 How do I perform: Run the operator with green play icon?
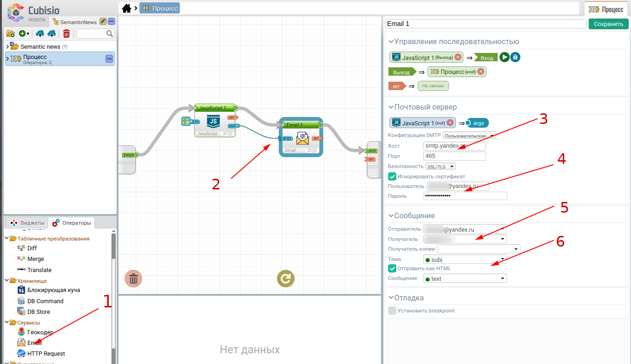pos(504,57)
